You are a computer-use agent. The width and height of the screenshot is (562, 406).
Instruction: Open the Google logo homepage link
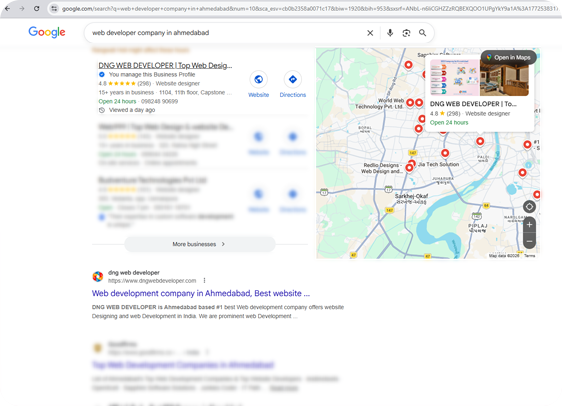tap(47, 32)
